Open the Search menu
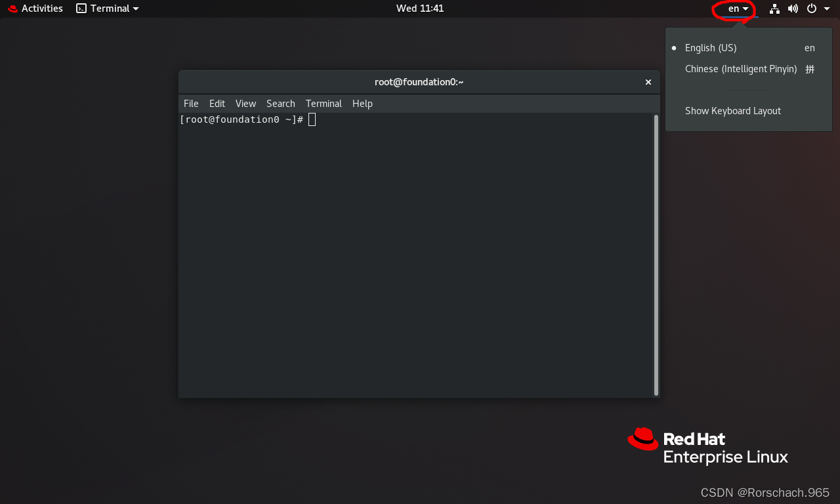840x504 pixels. [x=280, y=103]
